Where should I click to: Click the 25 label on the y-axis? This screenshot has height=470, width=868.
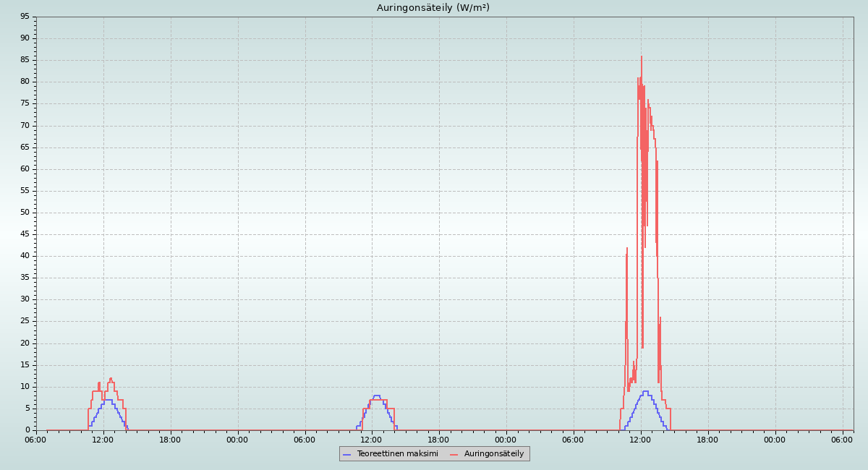pos(25,321)
